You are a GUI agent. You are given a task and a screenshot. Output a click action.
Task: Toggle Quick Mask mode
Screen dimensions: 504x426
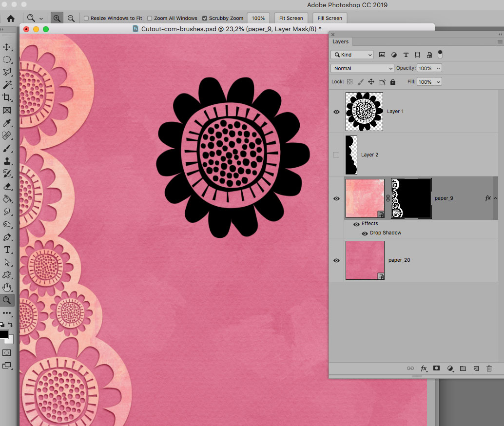point(7,353)
